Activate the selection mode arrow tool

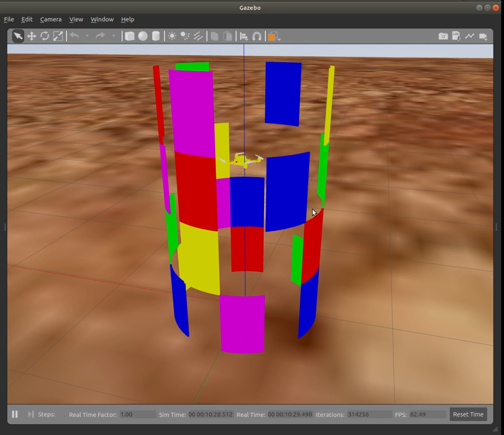pos(18,36)
